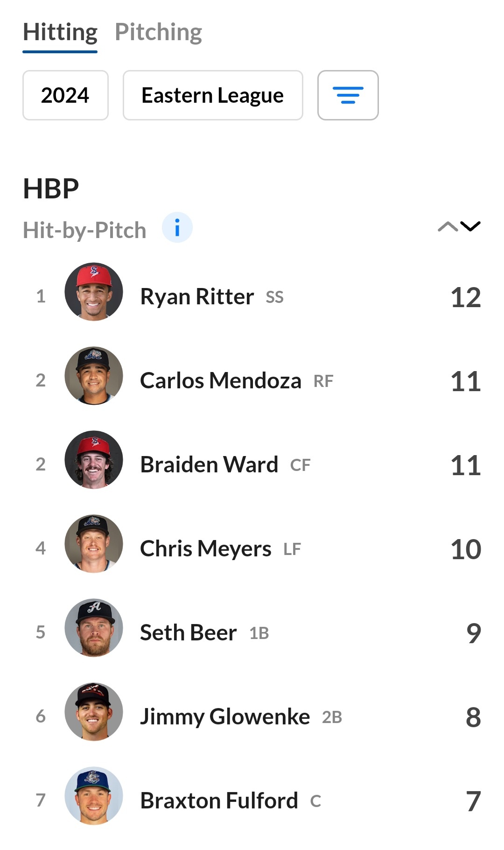
Task: Go to Seth Beer's profile name
Action: 188,633
